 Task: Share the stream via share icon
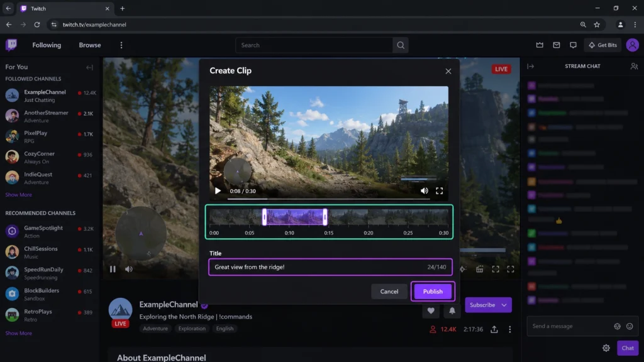(494, 329)
